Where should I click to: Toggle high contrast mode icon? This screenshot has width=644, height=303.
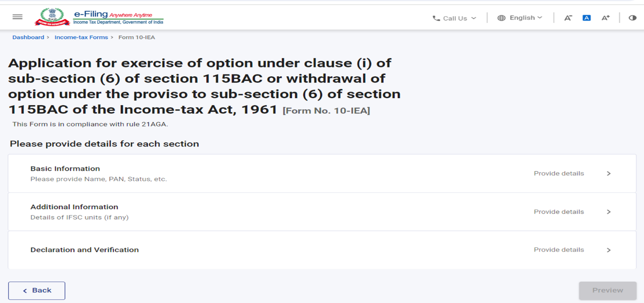click(x=633, y=18)
